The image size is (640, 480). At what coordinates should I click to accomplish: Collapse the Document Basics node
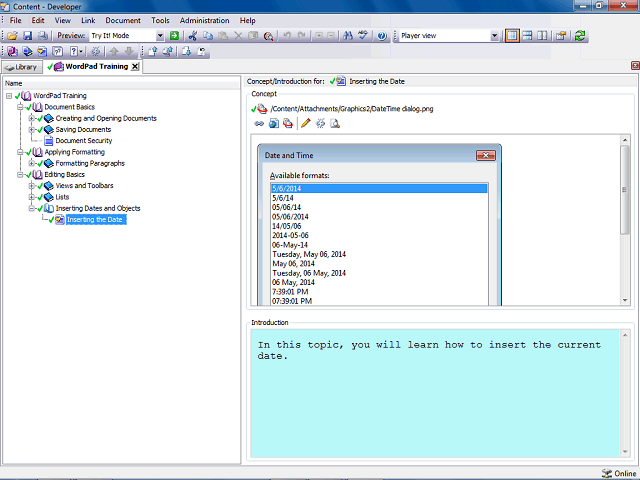point(20,107)
